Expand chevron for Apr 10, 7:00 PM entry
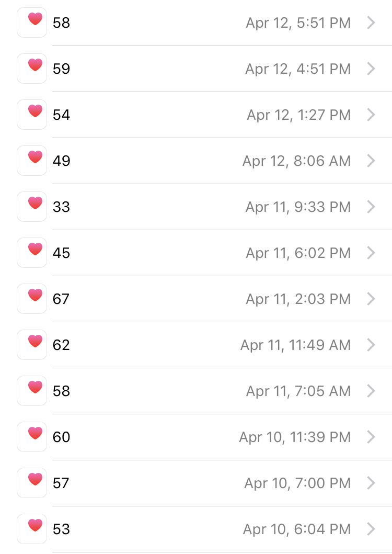The height and width of the screenshot is (554, 392). (x=371, y=483)
